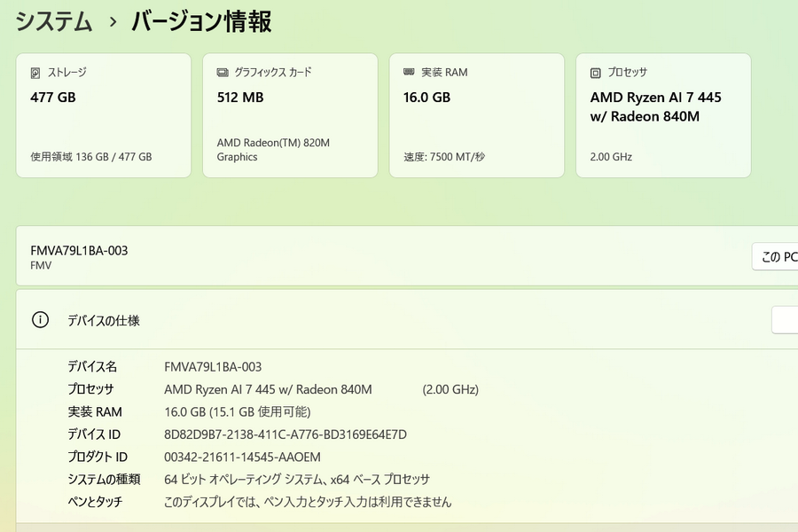The height and width of the screenshot is (532, 798).
Task: Click the FMVA79L1BA-003 PC name card
Action: coord(355,256)
